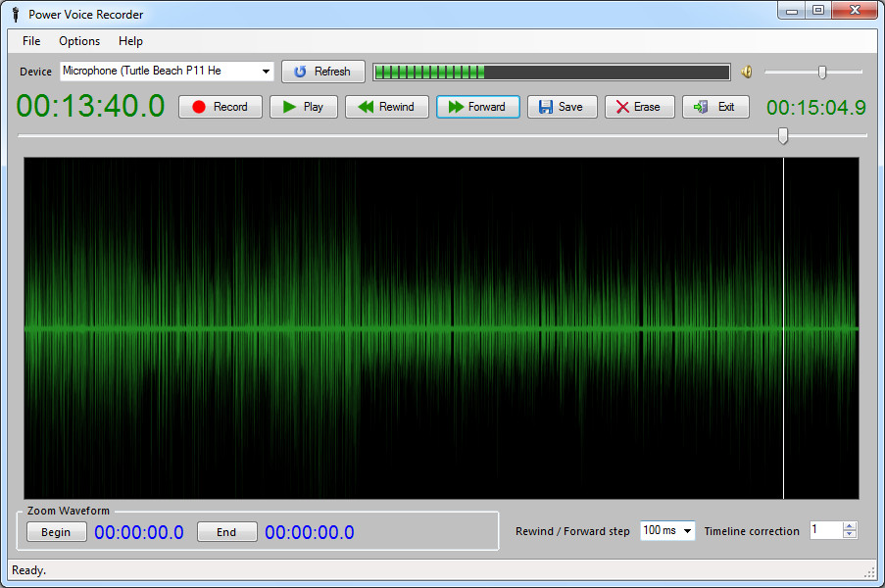This screenshot has height=588, width=885.
Task: Click the Forward button
Action: pyautogui.click(x=477, y=107)
